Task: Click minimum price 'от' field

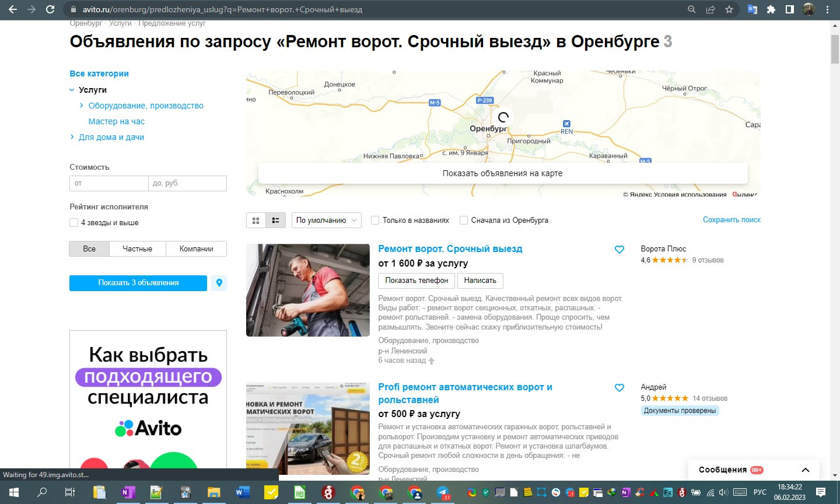Action: tap(109, 183)
